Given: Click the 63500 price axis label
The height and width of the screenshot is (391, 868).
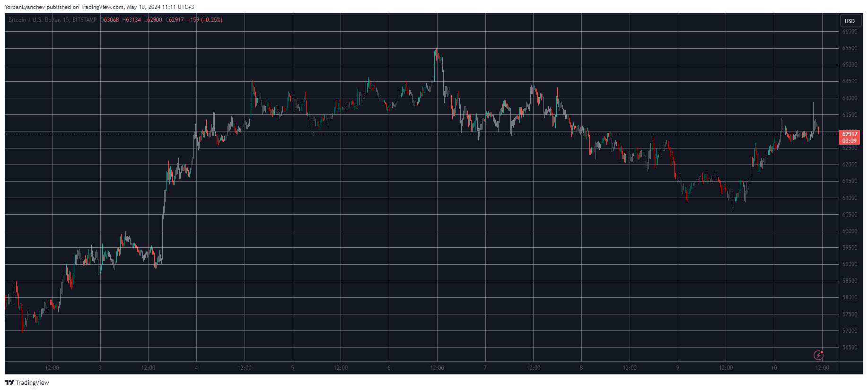Looking at the screenshot, I should pos(850,115).
